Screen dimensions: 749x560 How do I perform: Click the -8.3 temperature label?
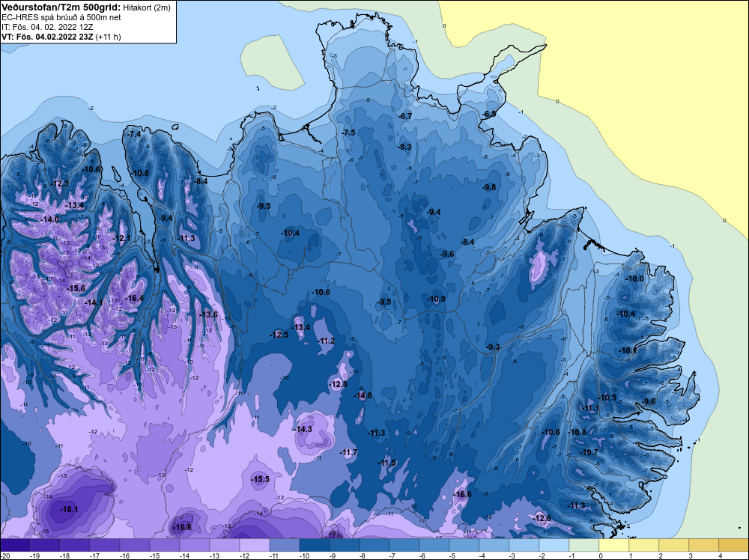click(x=404, y=147)
